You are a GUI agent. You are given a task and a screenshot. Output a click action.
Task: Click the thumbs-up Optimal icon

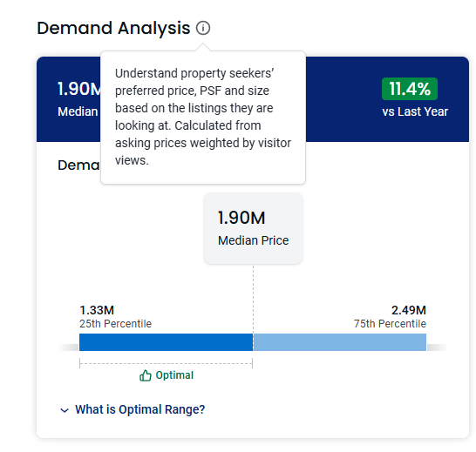point(145,375)
